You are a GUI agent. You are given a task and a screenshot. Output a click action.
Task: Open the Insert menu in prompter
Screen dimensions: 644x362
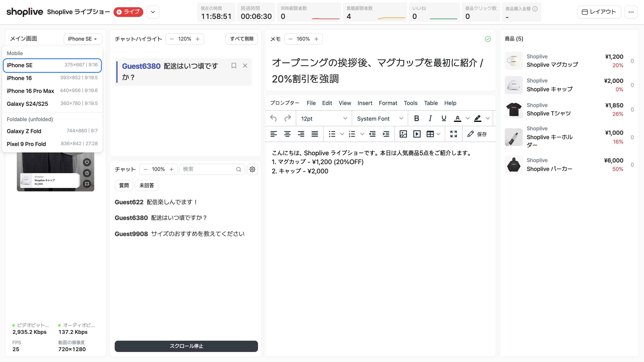[x=365, y=103]
